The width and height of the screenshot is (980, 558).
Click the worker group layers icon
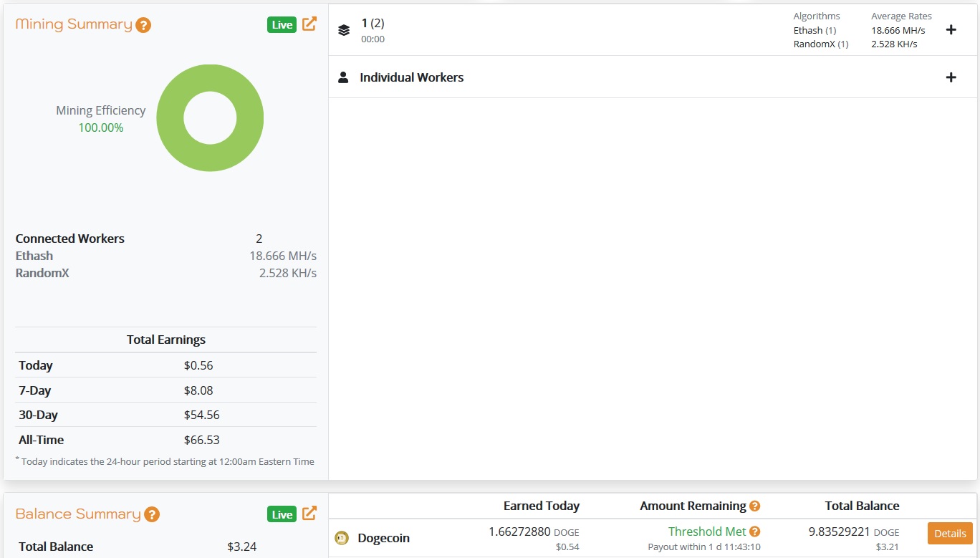click(344, 30)
